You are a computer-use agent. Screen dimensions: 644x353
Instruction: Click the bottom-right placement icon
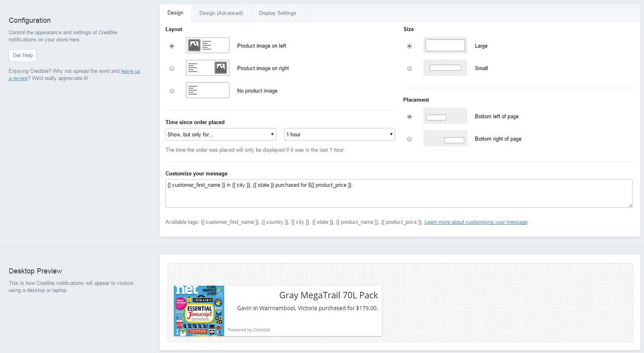tap(445, 138)
